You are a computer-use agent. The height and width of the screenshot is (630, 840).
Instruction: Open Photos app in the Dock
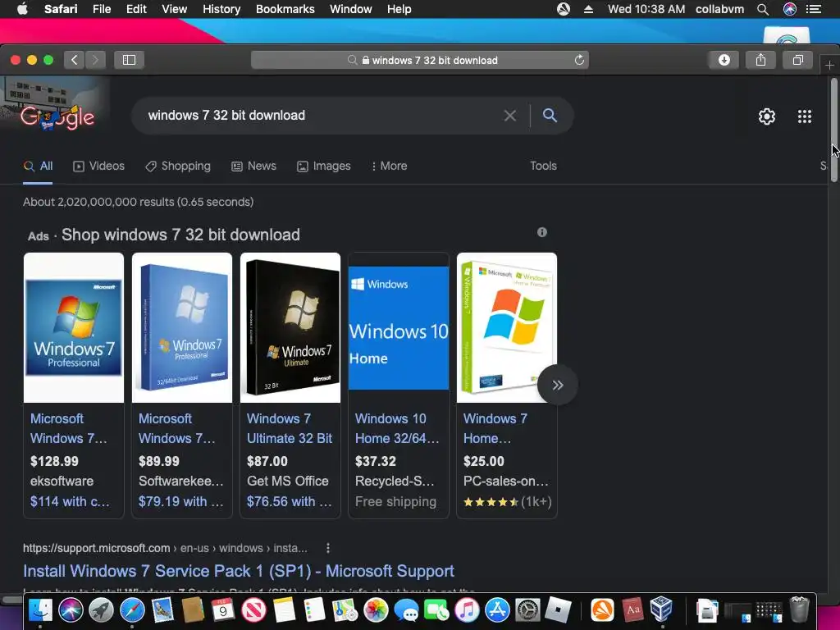376,610
